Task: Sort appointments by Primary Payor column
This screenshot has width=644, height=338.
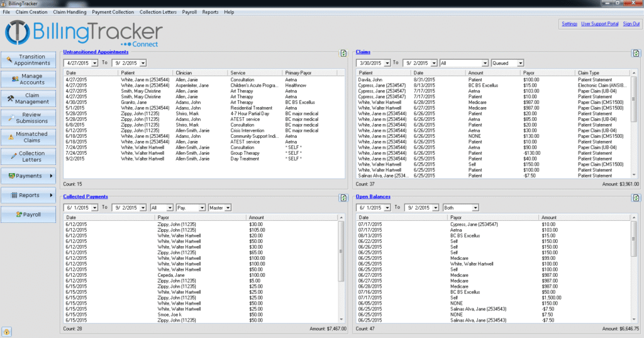Action: click(309, 73)
